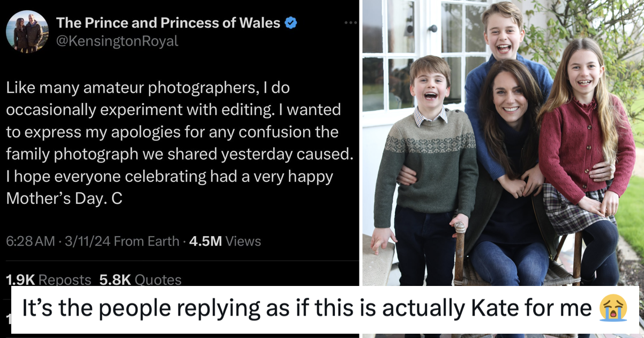The width and height of the screenshot is (644, 338).
Task: View the 4.5M Views count
Action: pyautogui.click(x=225, y=241)
